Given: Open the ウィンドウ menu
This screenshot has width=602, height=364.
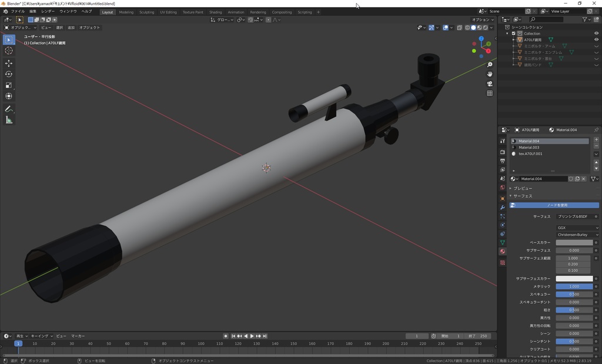Looking at the screenshot, I should click(x=68, y=12).
